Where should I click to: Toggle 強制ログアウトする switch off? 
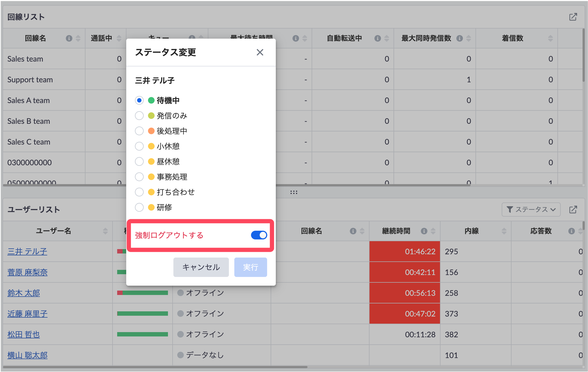click(x=259, y=235)
